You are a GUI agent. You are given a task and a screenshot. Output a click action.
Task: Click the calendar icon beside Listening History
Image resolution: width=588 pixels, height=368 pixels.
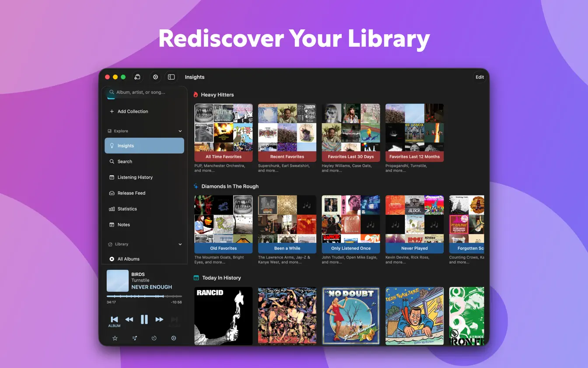[112, 177]
